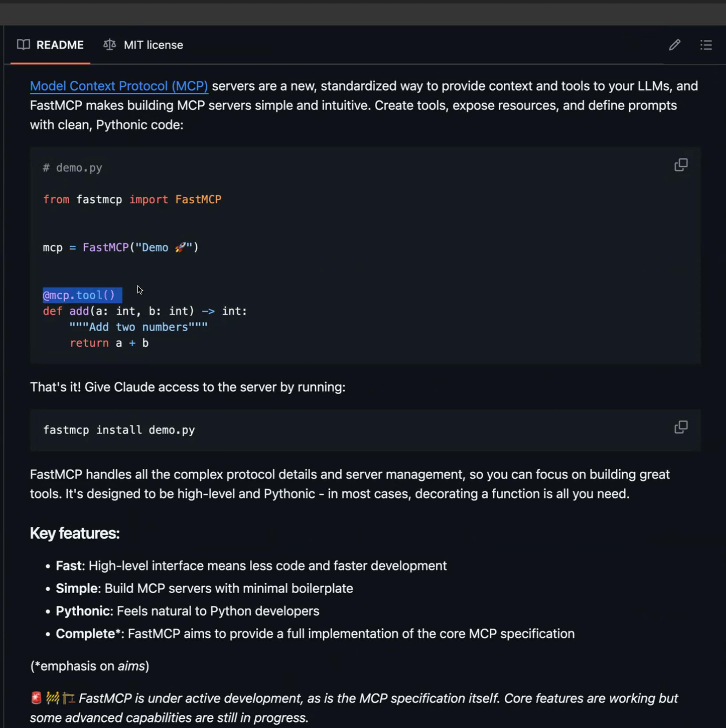Click the book icon beside README
726x728 pixels.
tap(23, 45)
